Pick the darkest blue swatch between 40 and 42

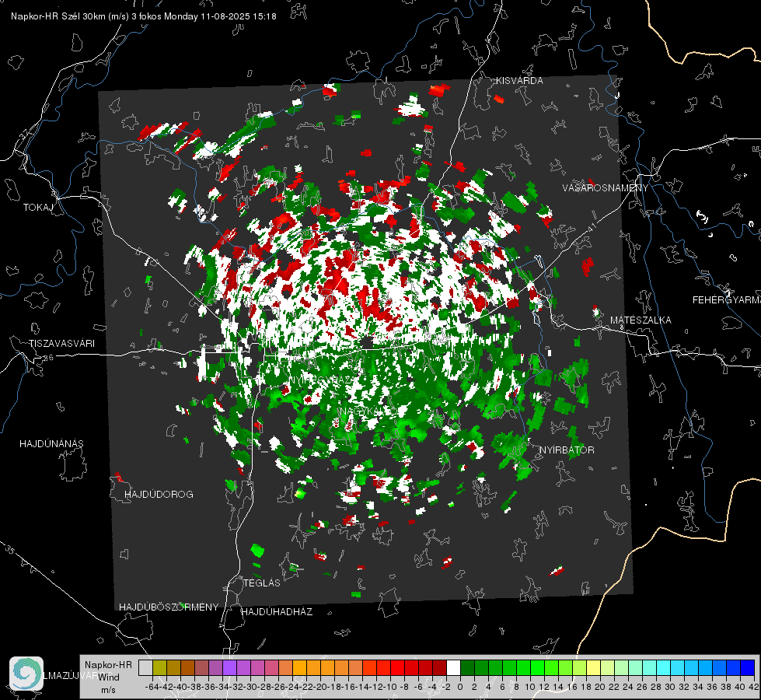click(748, 667)
